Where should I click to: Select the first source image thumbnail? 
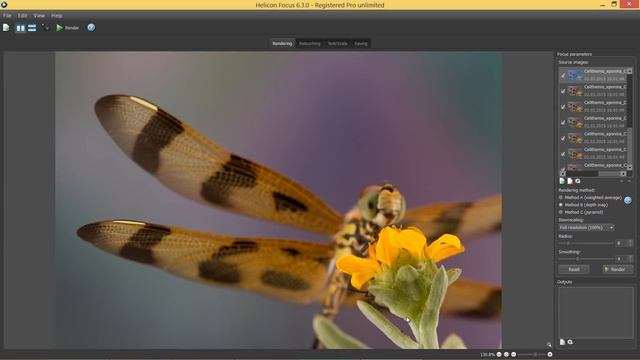[575, 75]
